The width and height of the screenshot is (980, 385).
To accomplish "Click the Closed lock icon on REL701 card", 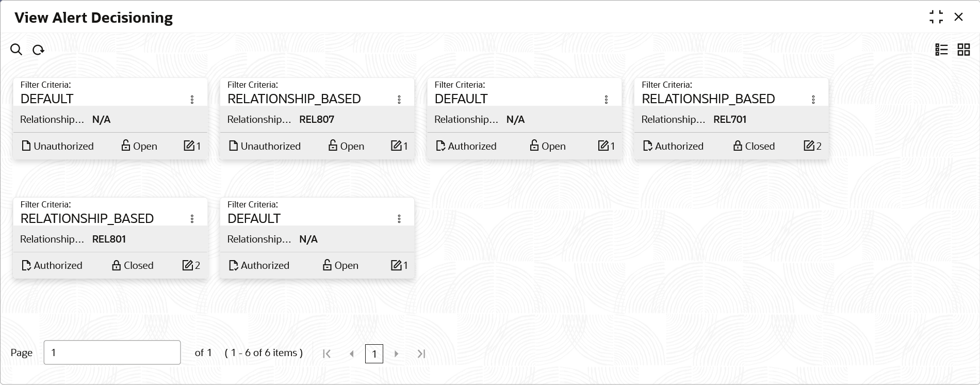I will [738, 146].
